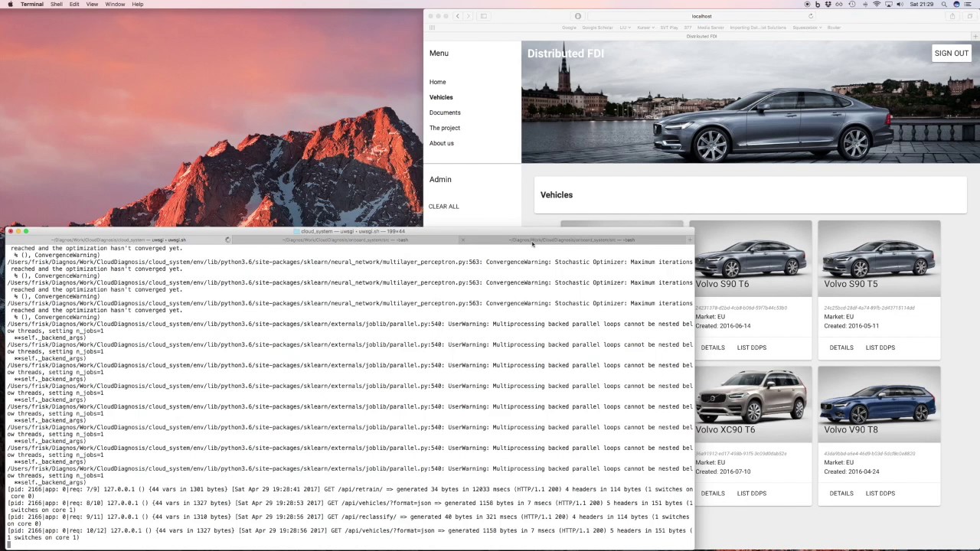This screenshot has width=980, height=551.
Task: Click the Bluetooth icon in menu bar
Action: point(864,5)
